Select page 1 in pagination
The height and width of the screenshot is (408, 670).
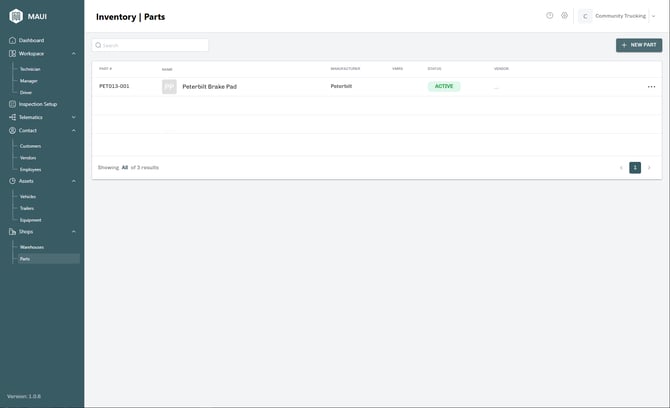point(635,168)
